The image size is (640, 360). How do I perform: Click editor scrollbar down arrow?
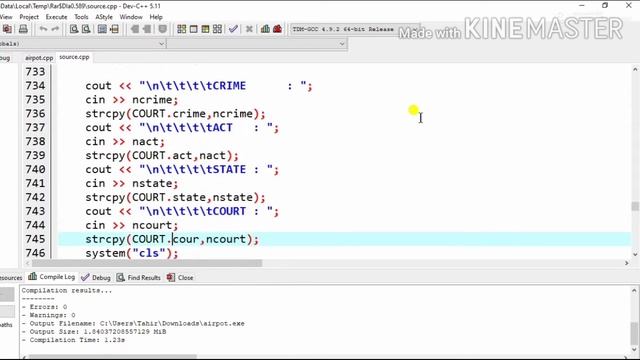point(635,254)
